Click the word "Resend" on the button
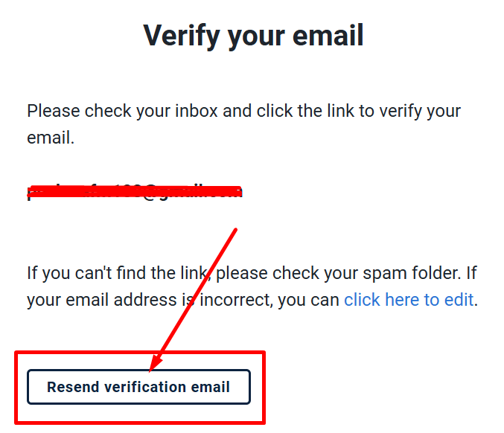 pyautogui.click(x=73, y=387)
